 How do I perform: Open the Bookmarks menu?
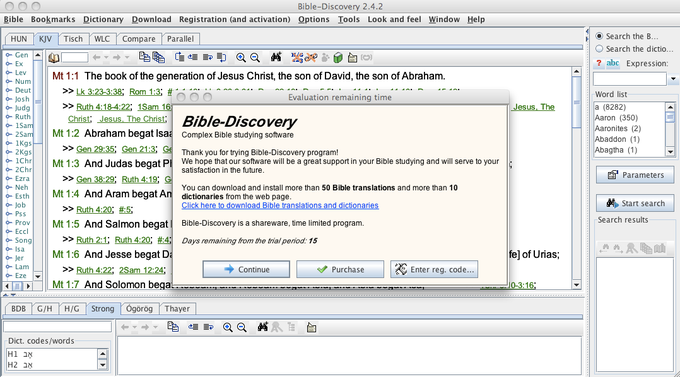pos(53,20)
